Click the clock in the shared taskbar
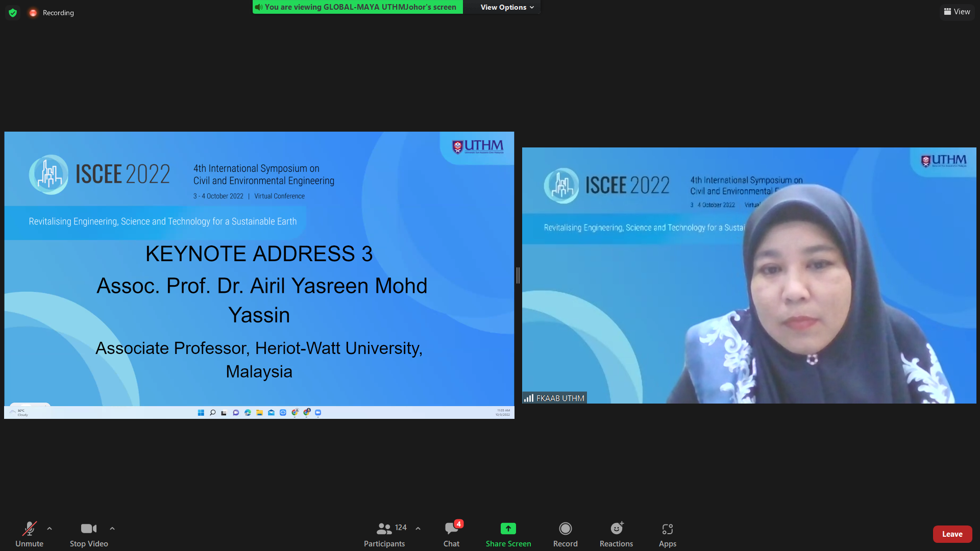 tap(503, 413)
